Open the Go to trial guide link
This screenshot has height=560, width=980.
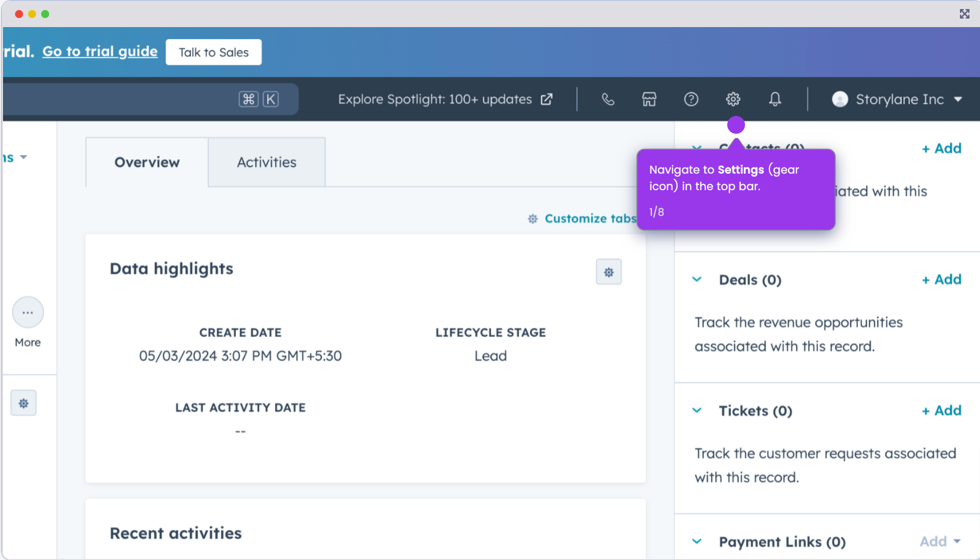(100, 51)
